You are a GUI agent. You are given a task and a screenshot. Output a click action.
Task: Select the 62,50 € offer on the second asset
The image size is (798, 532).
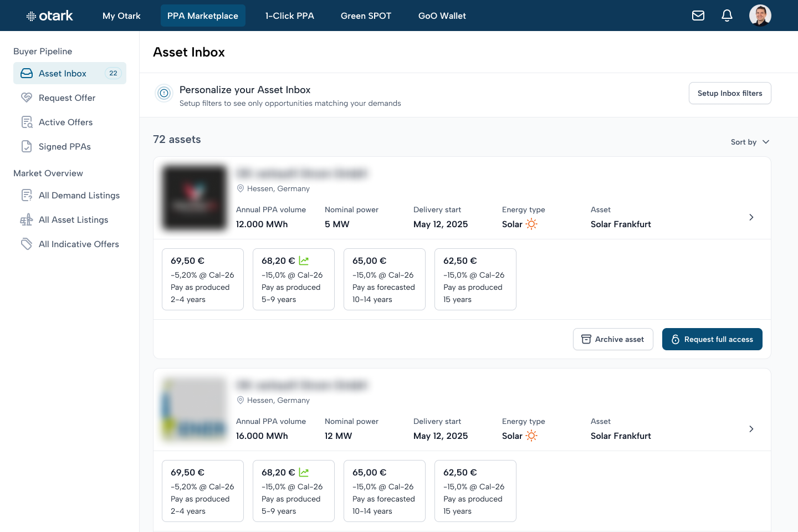pos(475,491)
